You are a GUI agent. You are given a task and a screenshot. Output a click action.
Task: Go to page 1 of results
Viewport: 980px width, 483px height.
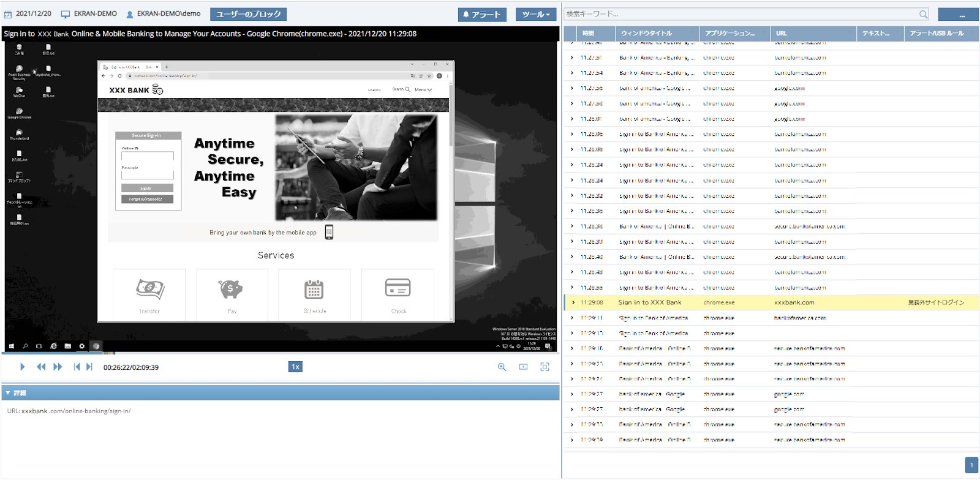971,465
